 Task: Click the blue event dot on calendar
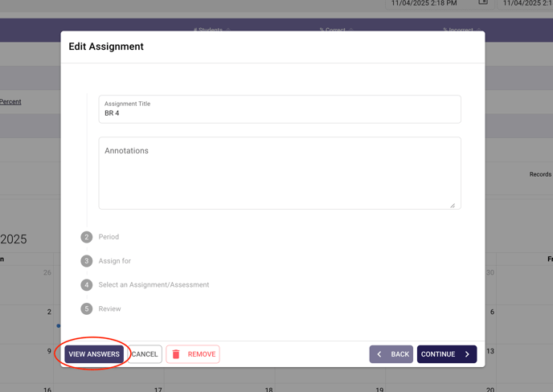[58, 326]
